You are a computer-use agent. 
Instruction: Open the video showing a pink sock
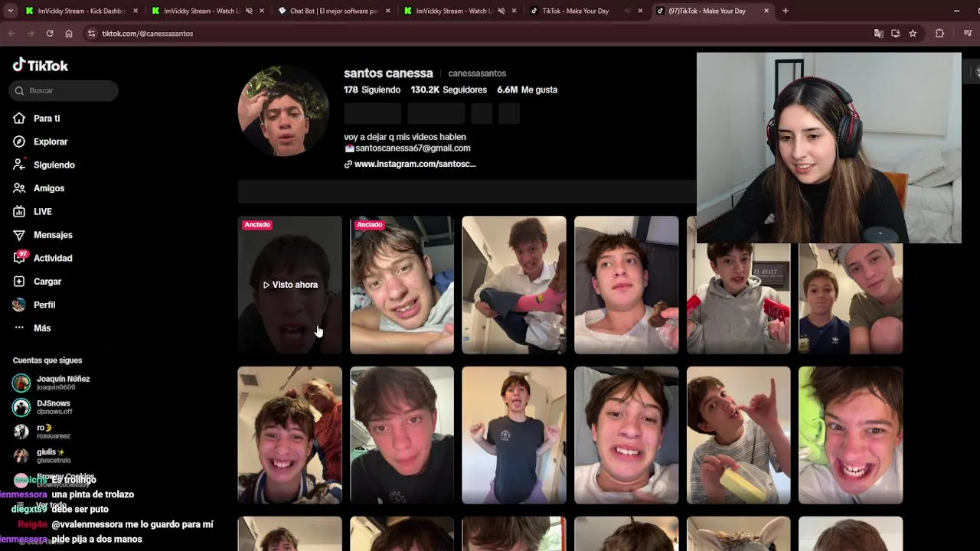514,285
